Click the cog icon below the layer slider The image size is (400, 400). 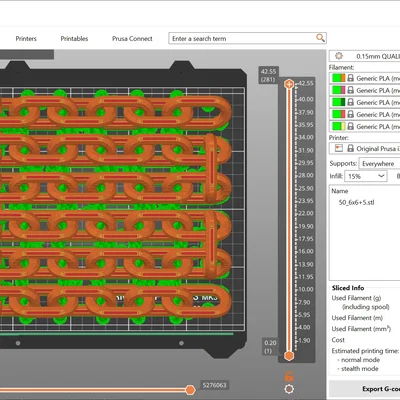point(289,389)
